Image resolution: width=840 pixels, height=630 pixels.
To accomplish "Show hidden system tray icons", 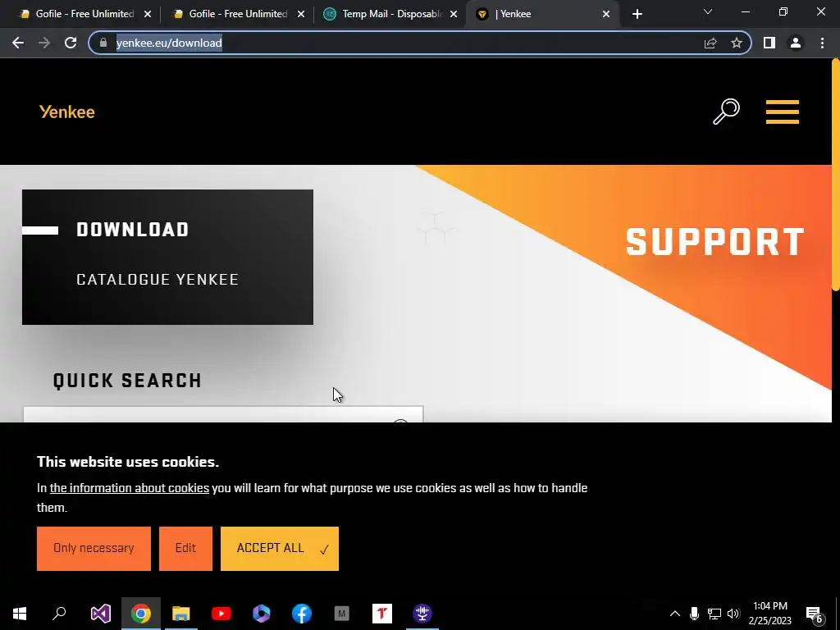I will pos(675,614).
